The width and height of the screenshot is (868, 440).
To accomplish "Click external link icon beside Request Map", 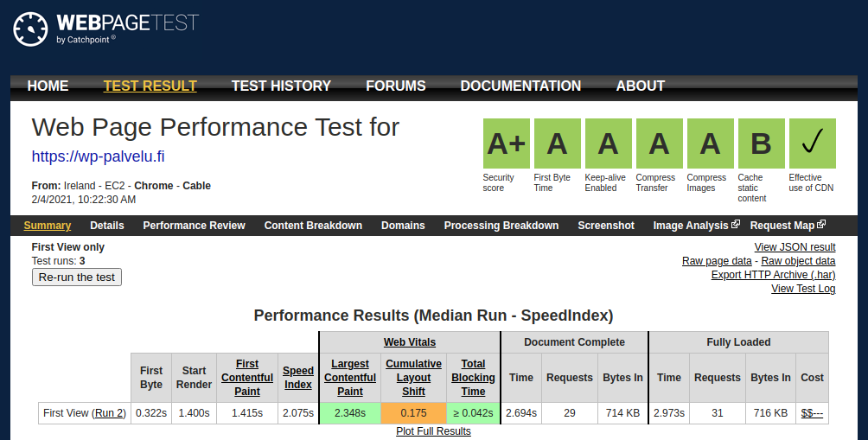I will 821,224.
